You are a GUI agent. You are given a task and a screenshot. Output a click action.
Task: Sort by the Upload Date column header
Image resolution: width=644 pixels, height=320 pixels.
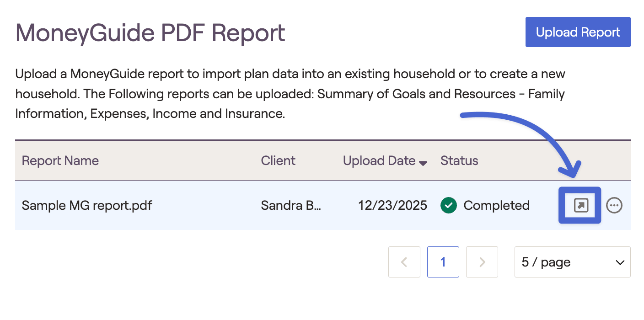point(379,161)
